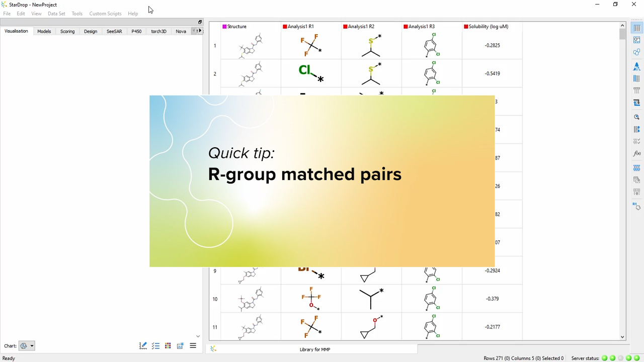Open the Data Set menu
Screen dimensions: 644x362
[56, 14]
